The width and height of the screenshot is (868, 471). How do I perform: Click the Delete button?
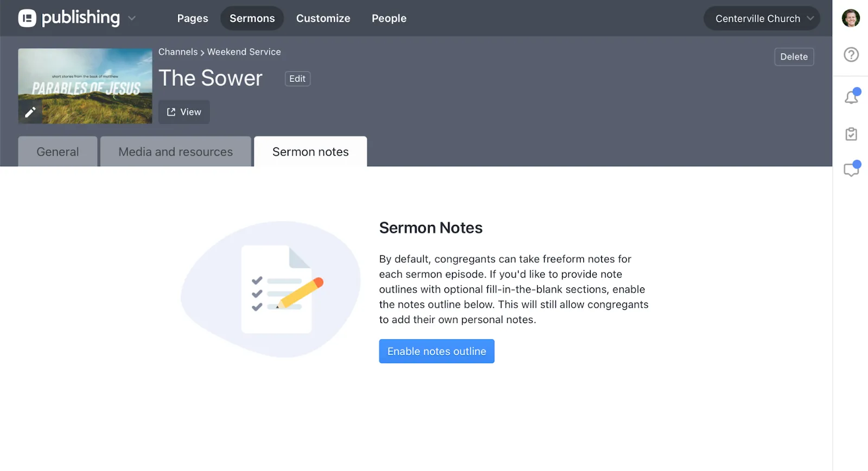tap(794, 57)
